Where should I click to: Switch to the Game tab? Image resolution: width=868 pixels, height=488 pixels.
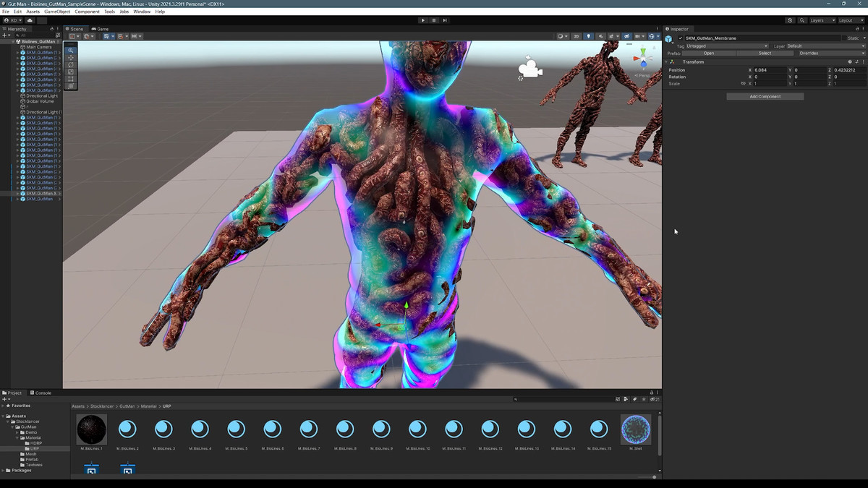pyautogui.click(x=100, y=29)
